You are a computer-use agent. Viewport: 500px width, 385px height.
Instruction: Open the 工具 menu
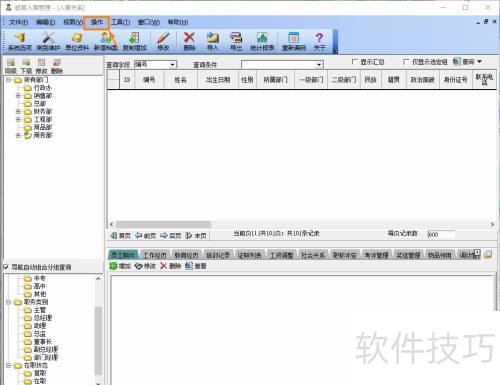120,22
